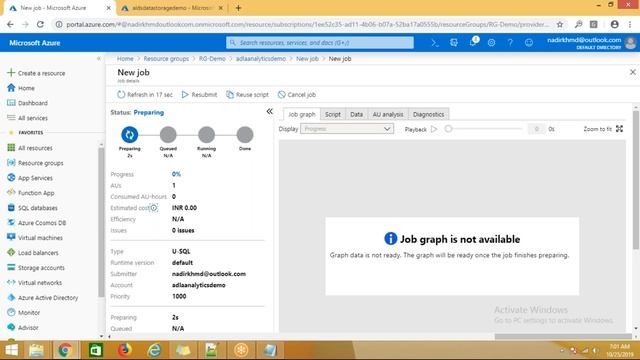Click RG-Demo breadcrumb link
640x360 pixels.
[x=212, y=59]
